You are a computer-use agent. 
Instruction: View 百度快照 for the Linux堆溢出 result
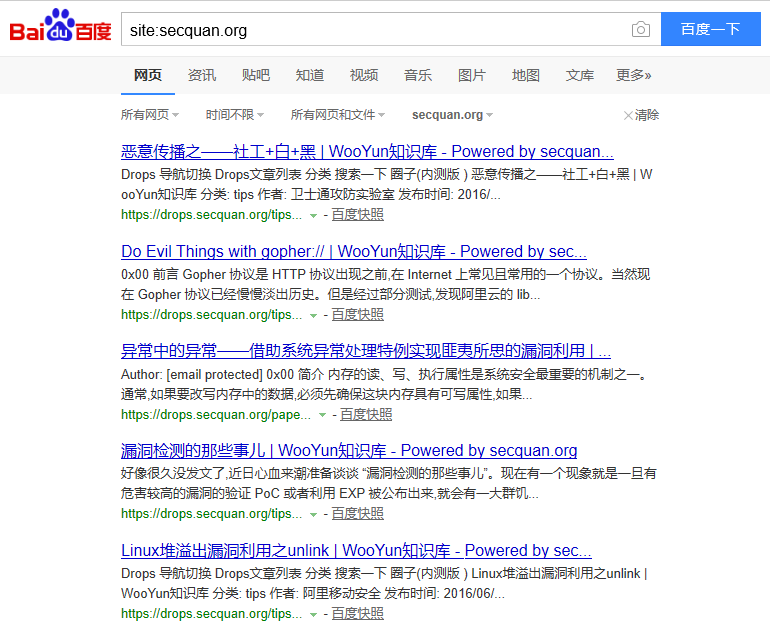pyautogui.click(x=357, y=613)
